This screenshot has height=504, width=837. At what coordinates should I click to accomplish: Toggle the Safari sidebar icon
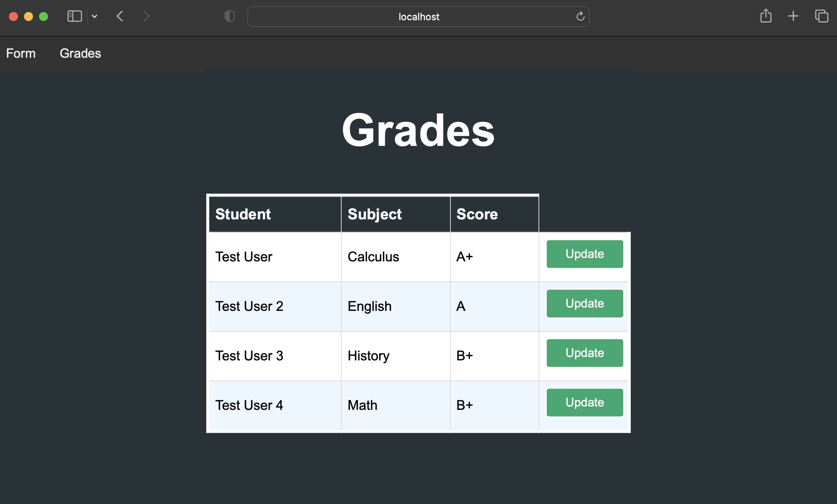74,16
